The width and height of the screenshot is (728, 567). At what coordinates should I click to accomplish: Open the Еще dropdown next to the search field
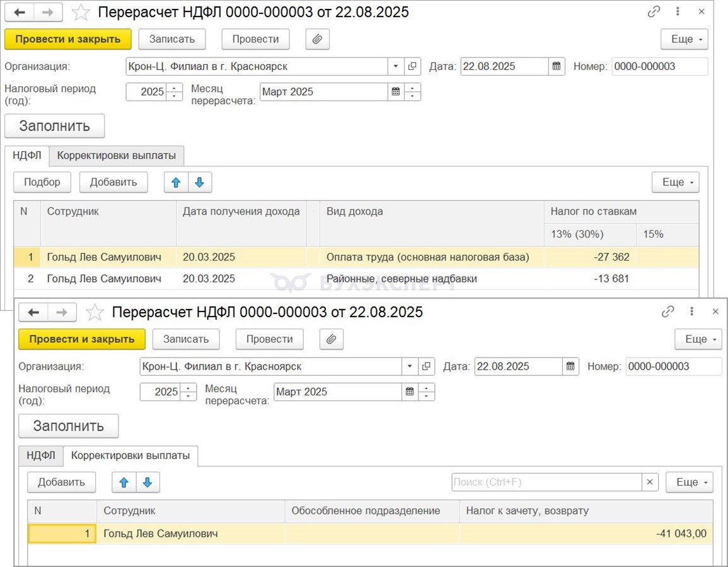tap(689, 482)
